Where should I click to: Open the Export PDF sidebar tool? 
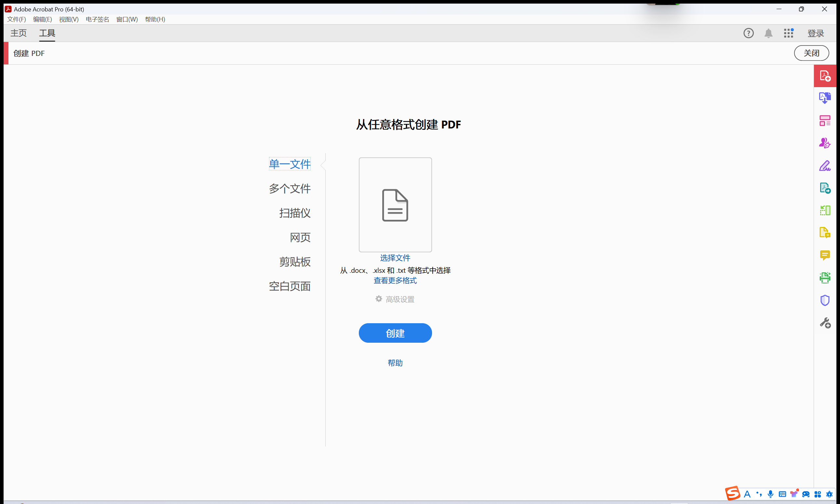[825, 188]
